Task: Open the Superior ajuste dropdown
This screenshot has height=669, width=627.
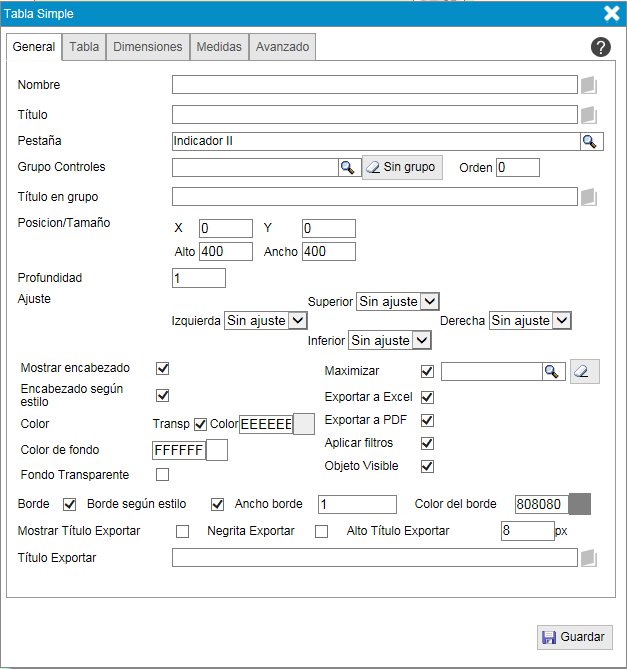Action: (x=398, y=301)
